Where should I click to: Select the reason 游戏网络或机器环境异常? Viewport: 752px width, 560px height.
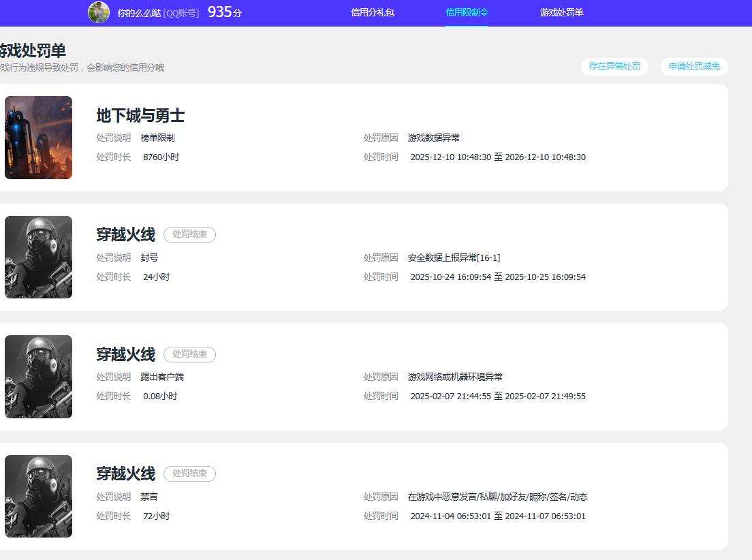(455, 377)
